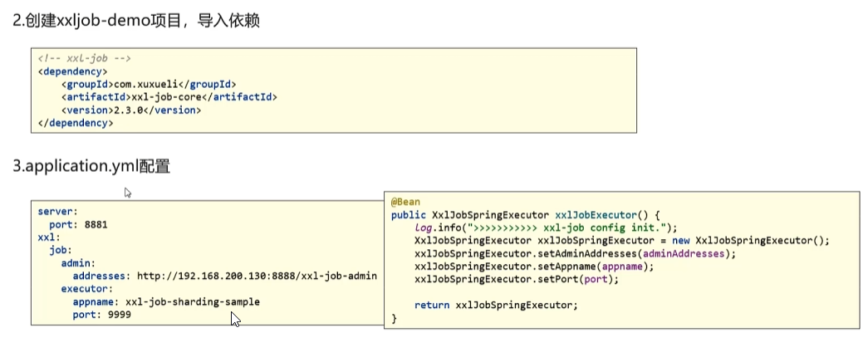Click the log.info config init line

pos(546,227)
